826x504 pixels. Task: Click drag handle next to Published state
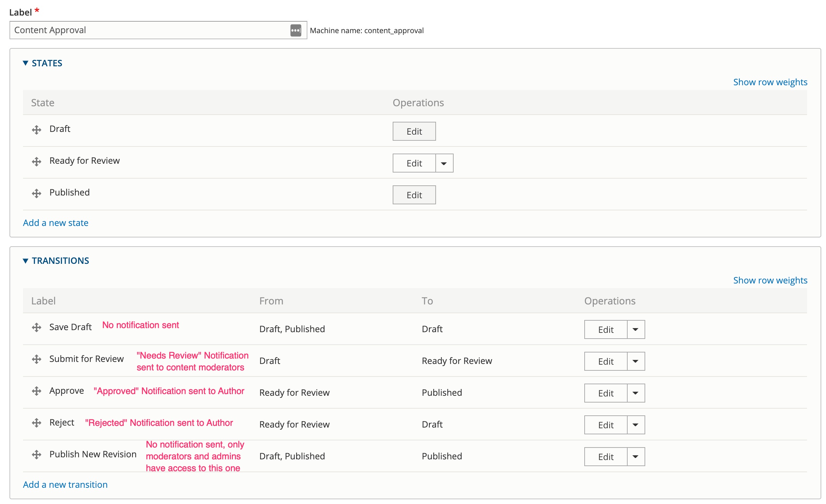pos(37,193)
